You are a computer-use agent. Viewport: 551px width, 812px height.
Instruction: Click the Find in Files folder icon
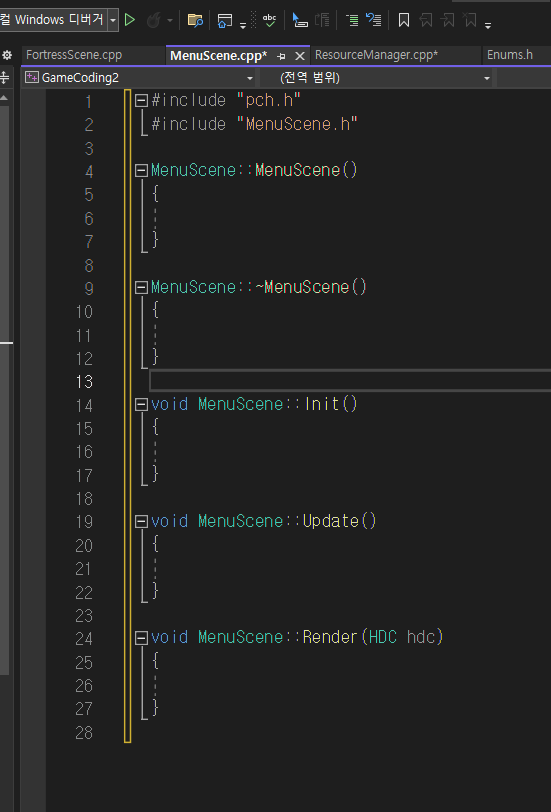(195, 20)
